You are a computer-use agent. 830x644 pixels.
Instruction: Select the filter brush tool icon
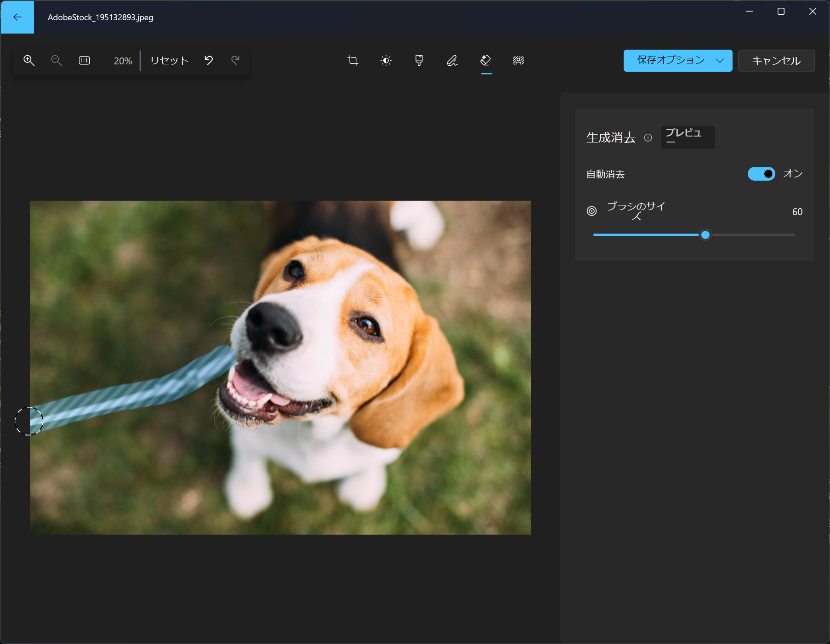419,60
